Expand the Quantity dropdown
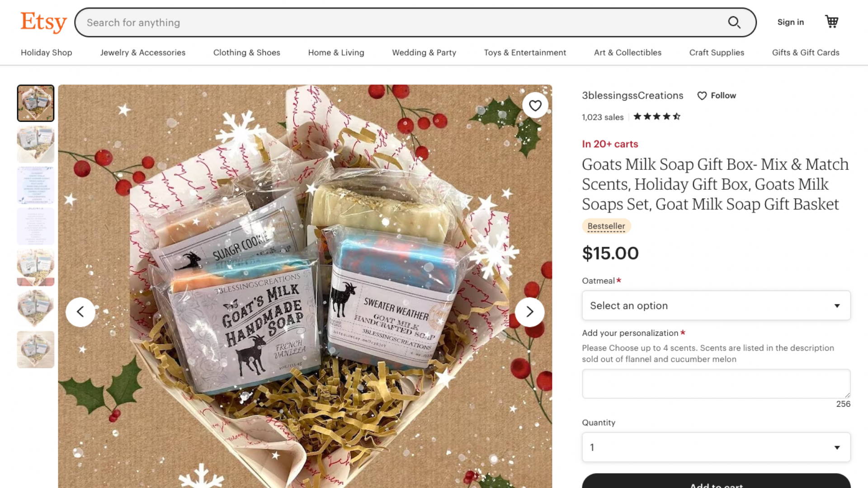This screenshot has height=488, width=868. (716, 447)
